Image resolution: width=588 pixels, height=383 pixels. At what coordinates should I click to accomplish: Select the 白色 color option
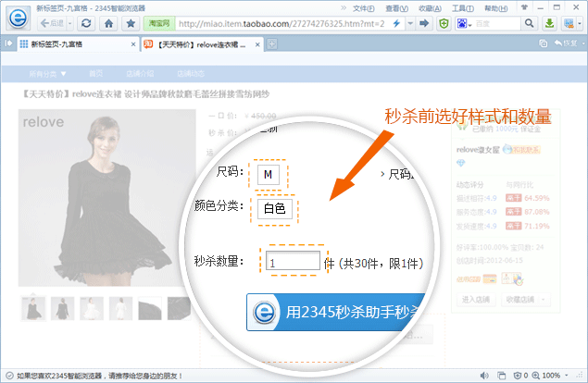275,209
